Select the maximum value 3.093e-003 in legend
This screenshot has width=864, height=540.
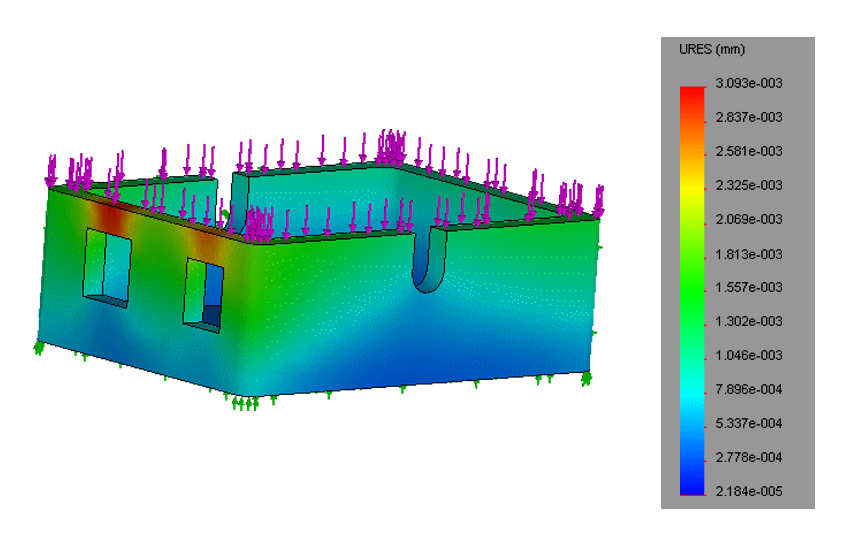(x=748, y=83)
